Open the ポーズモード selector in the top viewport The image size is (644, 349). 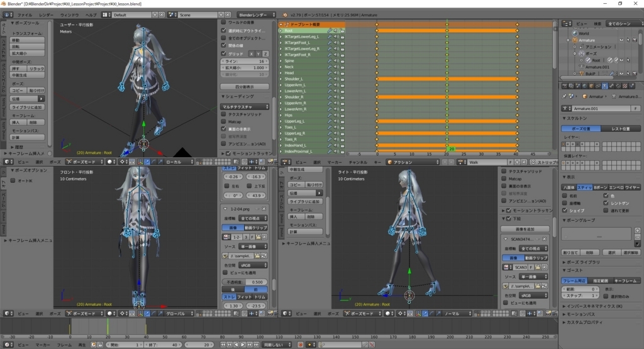(x=85, y=162)
